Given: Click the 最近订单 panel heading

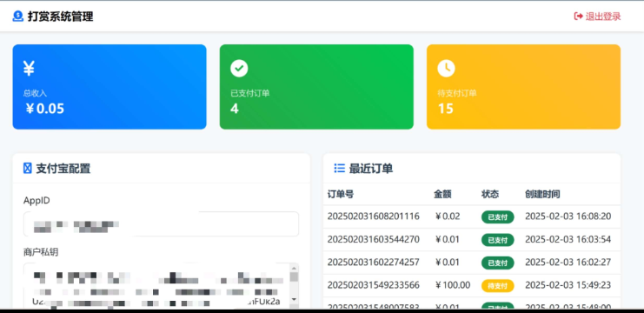Looking at the screenshot, I should point(371,169).
